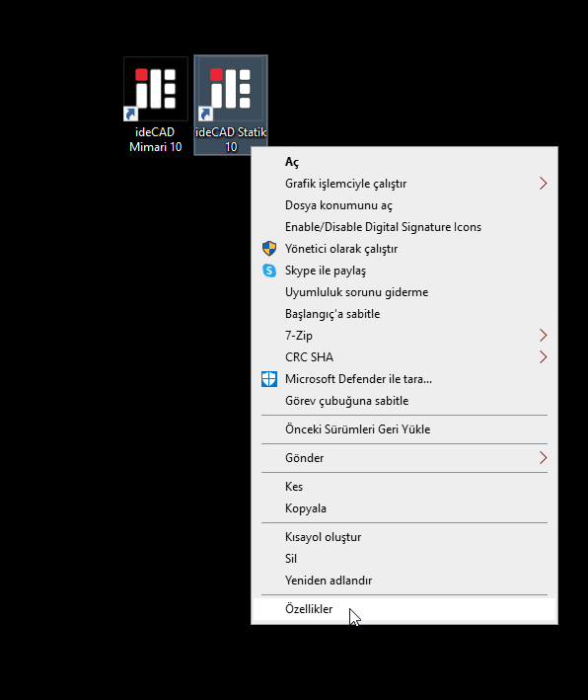Select Başlangıç'a sabitle option
This screenshot has height=700, width=588.
404,314
